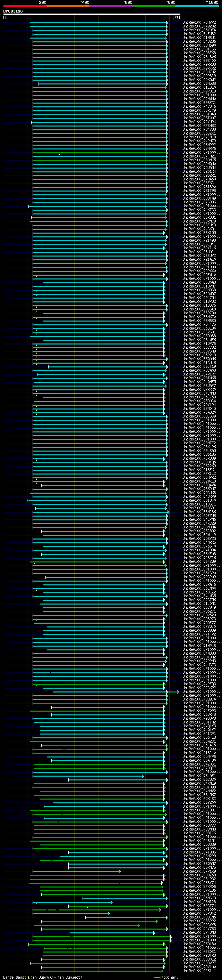Select hit label UniRef100_B3MHM4
222x980 pixels.
click(199, 527)
